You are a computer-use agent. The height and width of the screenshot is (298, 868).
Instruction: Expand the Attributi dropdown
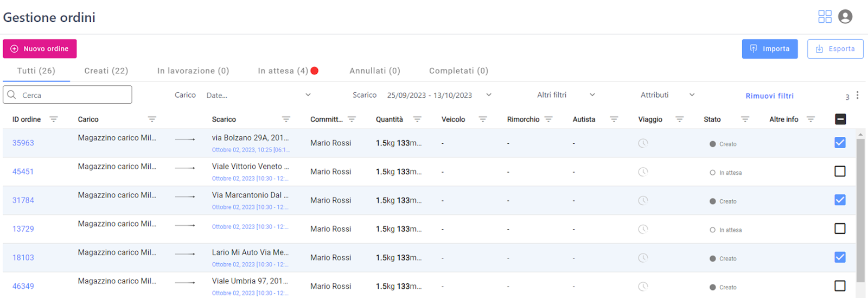pos(667,95)
